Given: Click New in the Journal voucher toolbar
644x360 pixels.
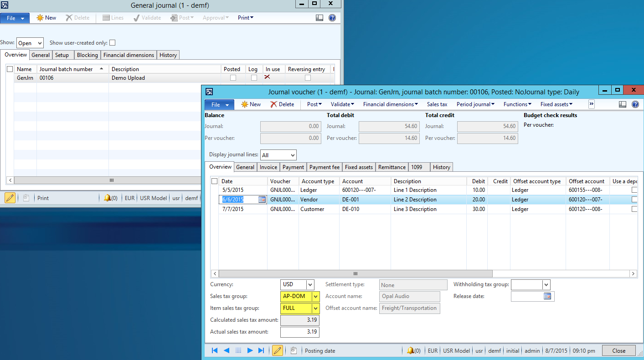Looking at the screenshot, I should point(251,104).
